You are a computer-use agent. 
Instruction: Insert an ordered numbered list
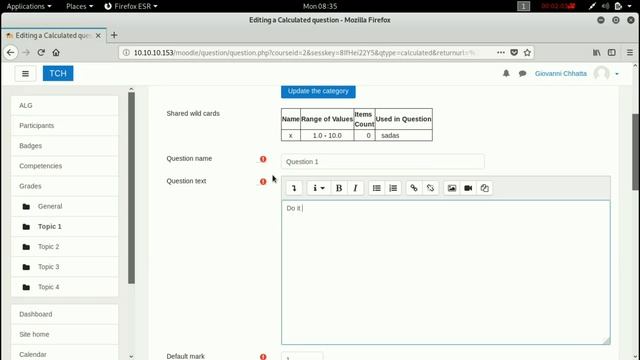393,188
